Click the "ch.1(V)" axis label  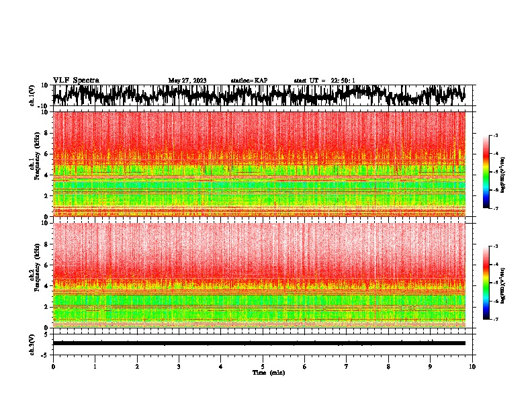[x=32, y=95]
